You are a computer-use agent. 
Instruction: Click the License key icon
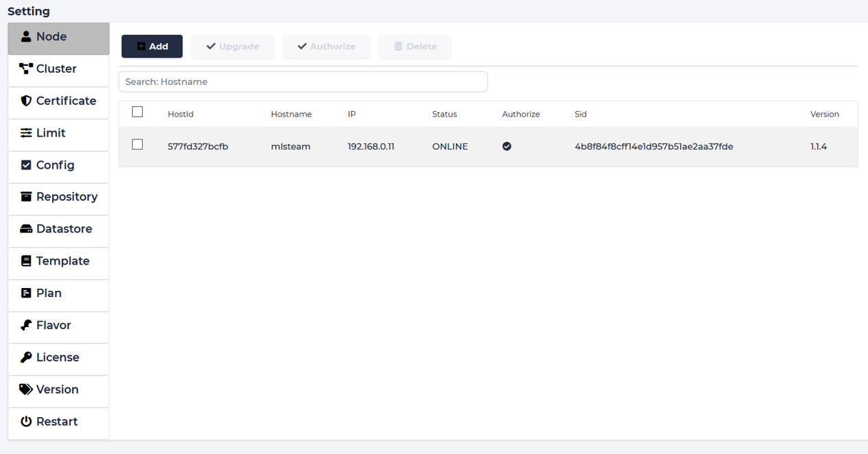click(x=26, y=357)
